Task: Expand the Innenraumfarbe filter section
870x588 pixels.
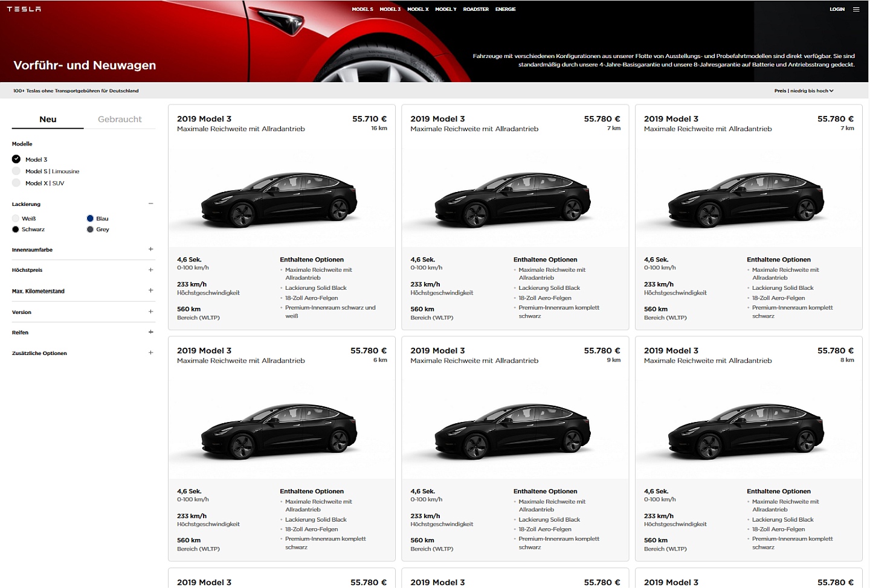Action: (150, 249)
